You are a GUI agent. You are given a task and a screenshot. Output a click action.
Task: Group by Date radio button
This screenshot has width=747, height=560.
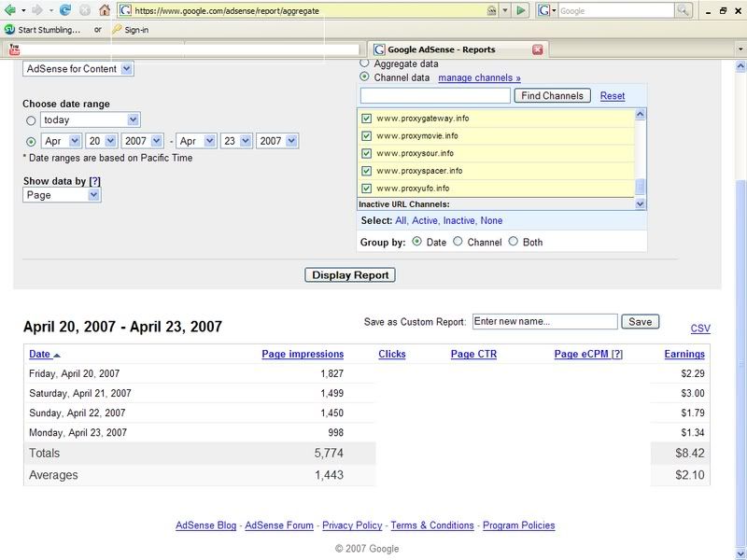(x=416, y=242)
